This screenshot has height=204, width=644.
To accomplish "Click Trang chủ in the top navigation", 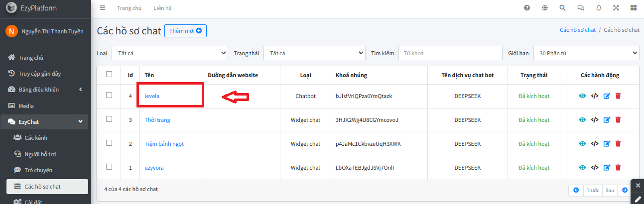I will click(x=129, y=8).
